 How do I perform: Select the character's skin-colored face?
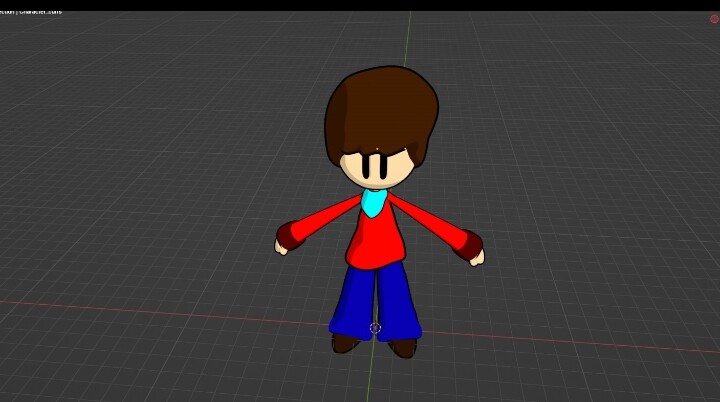(x=376, y=170)
